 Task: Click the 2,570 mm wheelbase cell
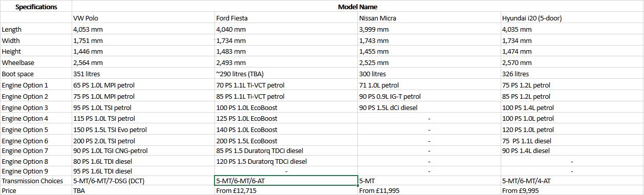(572, 62)
